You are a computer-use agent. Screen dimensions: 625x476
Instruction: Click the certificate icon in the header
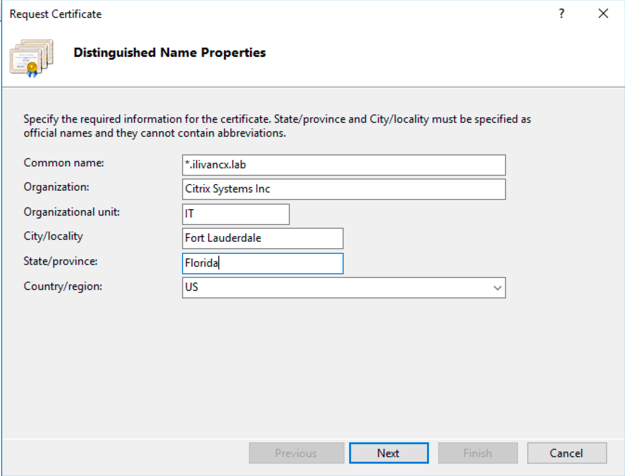(x=31, y=57)
